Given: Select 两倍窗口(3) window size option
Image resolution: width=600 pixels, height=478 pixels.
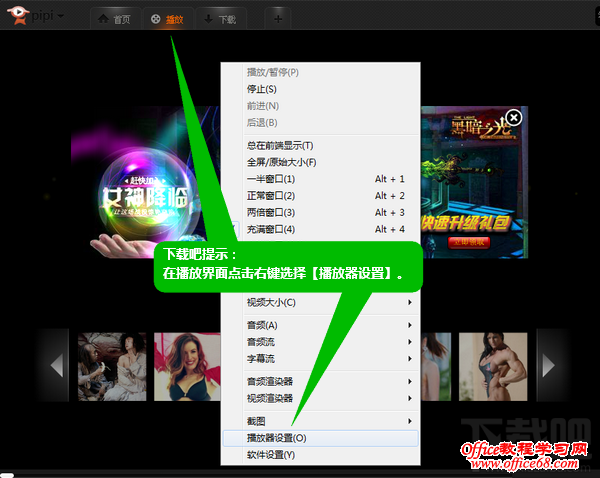Looking at the screenshot, I should 271,213.
